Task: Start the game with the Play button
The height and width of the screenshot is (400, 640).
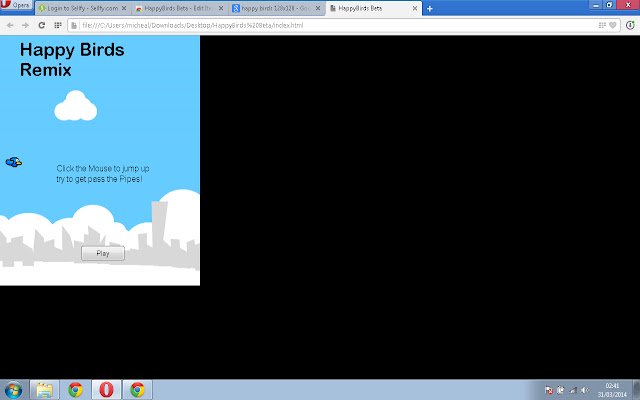Action: [103, 253]
